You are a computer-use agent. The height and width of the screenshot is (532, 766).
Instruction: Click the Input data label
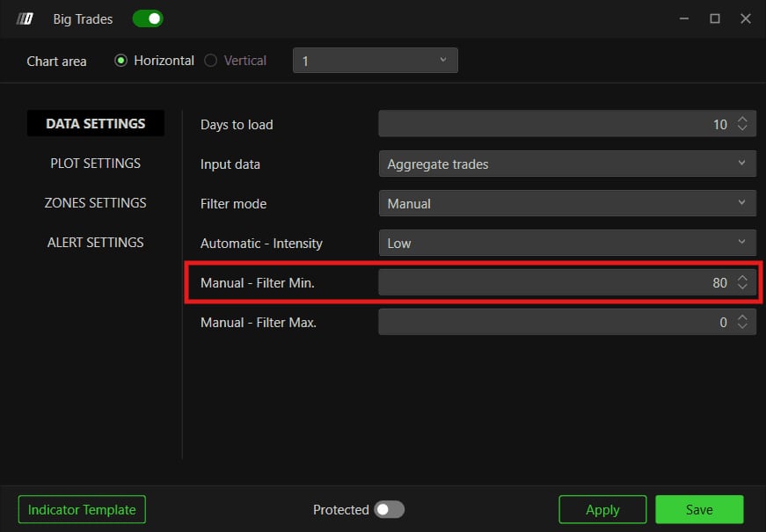coord(230,164)
